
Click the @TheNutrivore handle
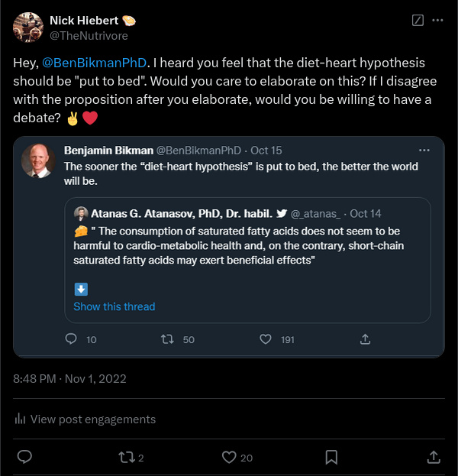tap(89, 35)
